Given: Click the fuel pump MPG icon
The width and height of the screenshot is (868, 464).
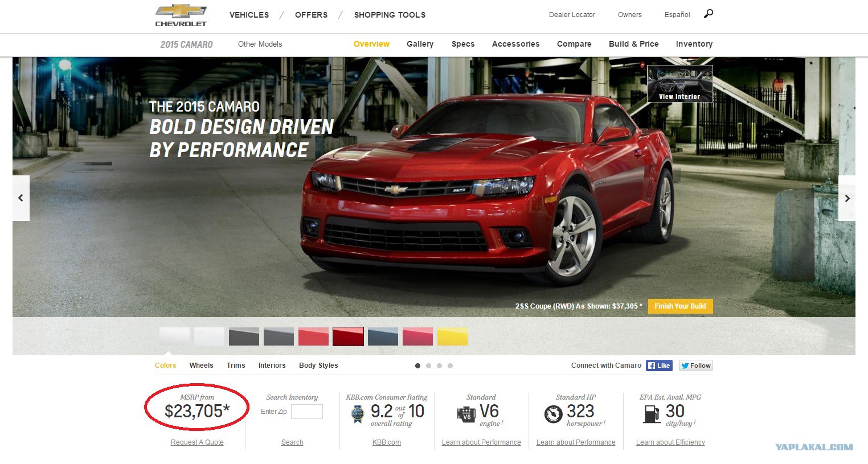Looking at the screenshot, I should click(x=652, y=414).
